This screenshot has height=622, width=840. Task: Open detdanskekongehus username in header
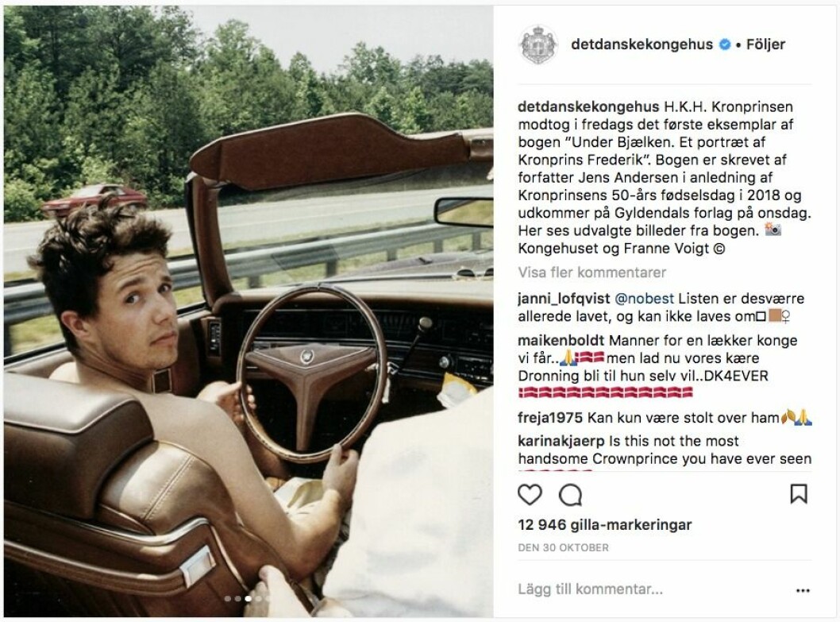[x=642, y=44]
